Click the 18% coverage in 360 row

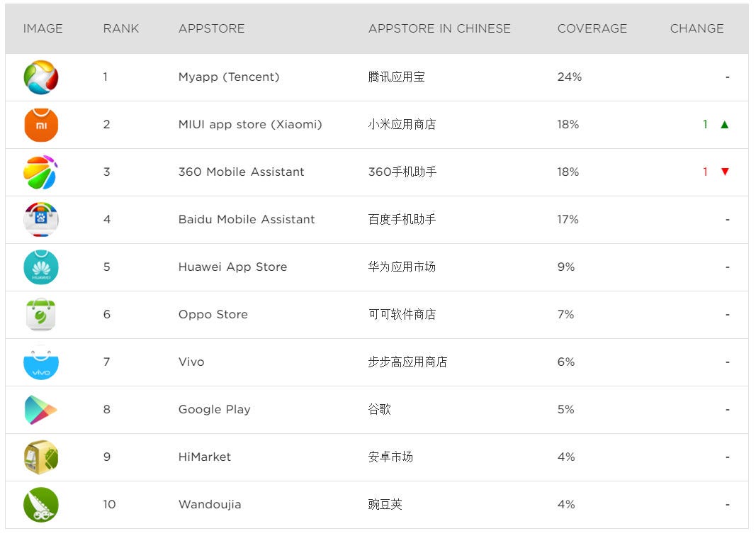(568, 172)
